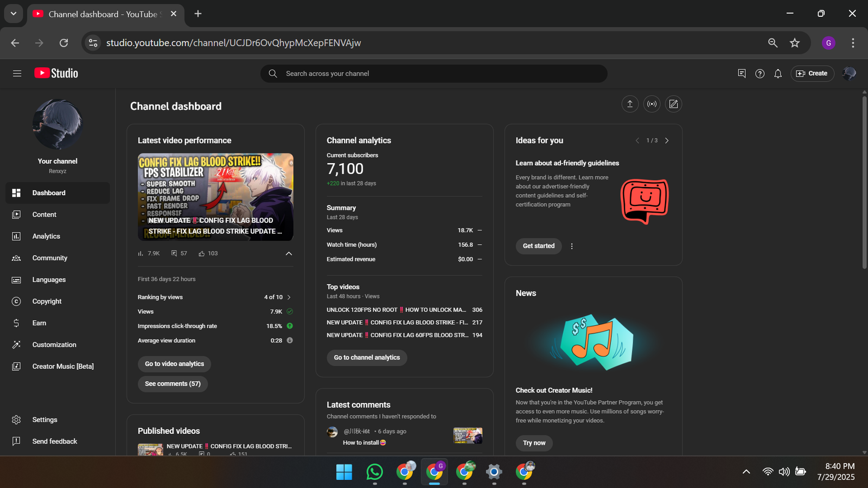This screenshot has height=488, width=868.
Task: Open the notifications bell
Action: tap(778, 73)
